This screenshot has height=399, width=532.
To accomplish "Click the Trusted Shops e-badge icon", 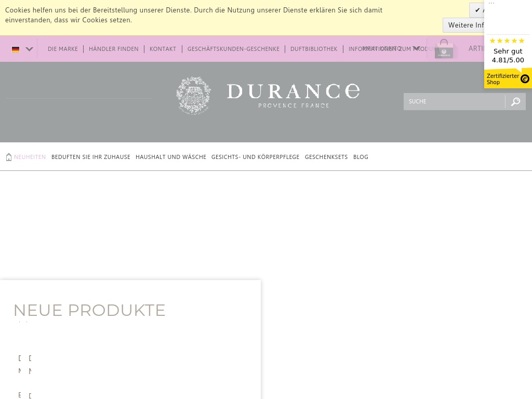I will [525, 79].
